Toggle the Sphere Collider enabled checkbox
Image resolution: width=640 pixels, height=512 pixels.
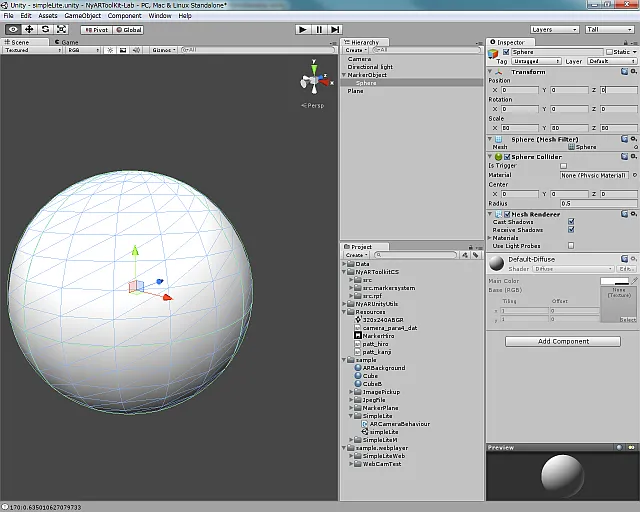(x=507, y=157)
